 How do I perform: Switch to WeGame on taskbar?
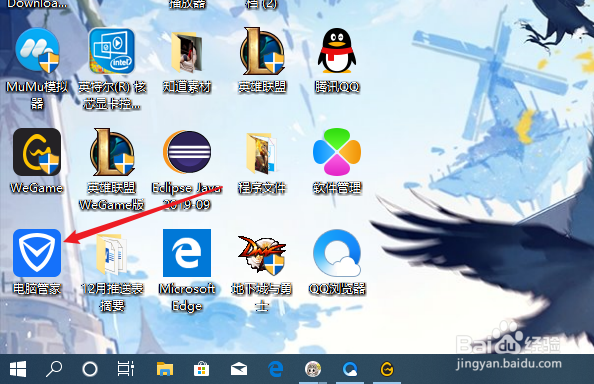387,369
